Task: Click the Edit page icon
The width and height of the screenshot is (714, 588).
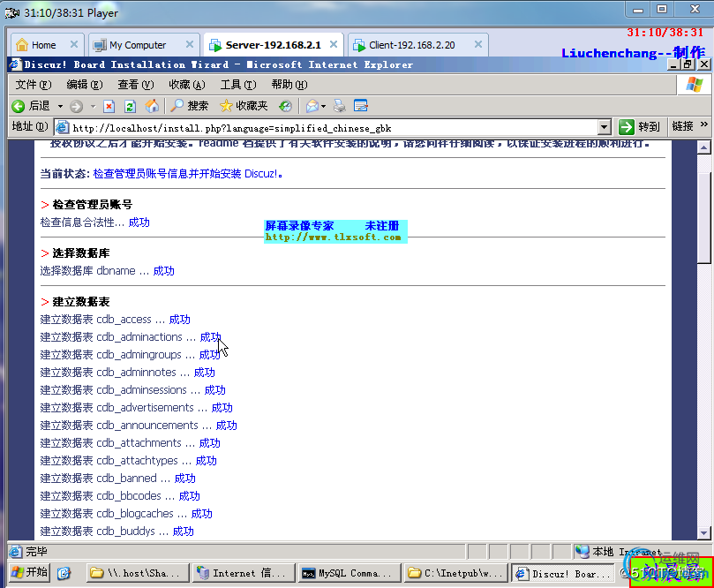Action: (361, 106)
